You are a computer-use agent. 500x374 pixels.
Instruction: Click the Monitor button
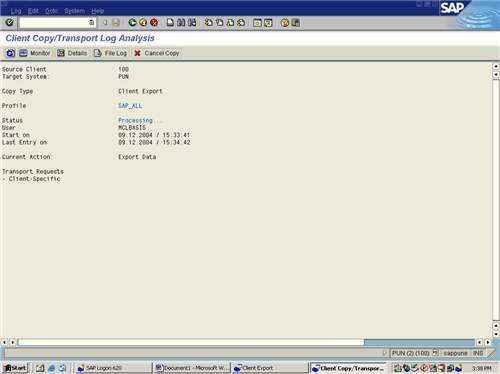coord(35,53)
